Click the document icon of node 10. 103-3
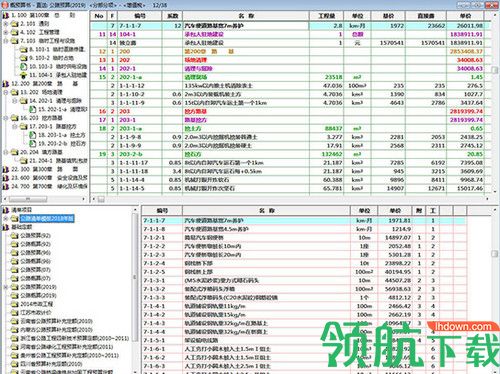The height and width of the screenshot is (374, 500). [23, 66]
